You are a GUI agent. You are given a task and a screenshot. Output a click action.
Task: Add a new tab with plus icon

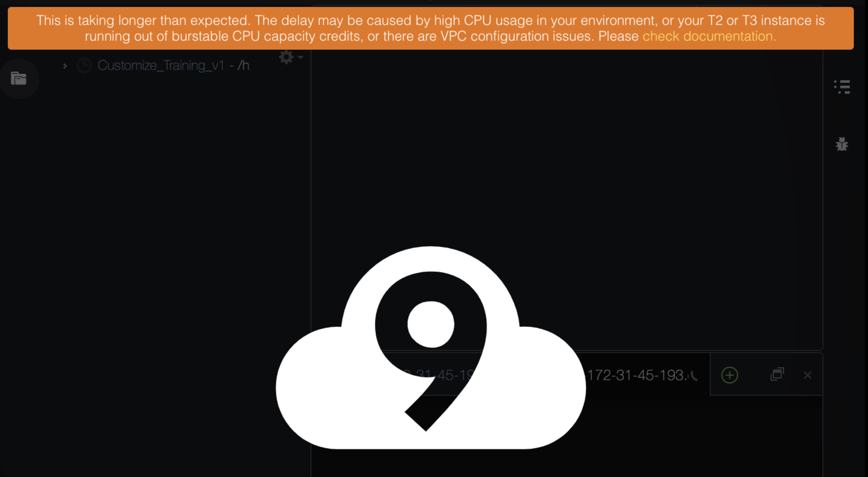click(729, 375)
